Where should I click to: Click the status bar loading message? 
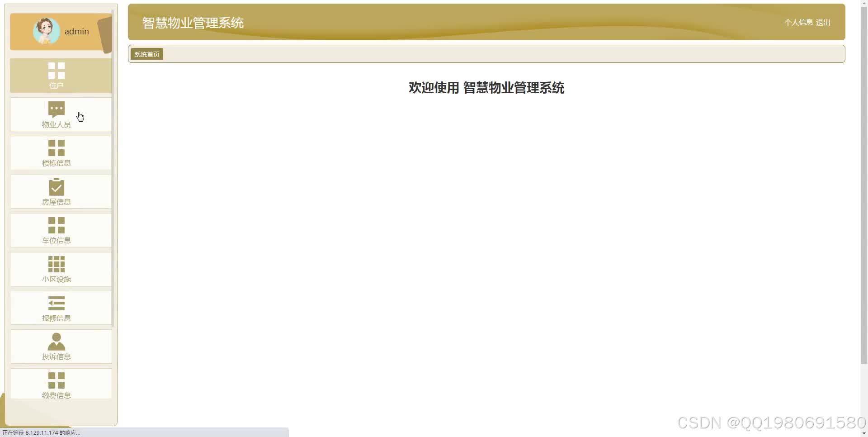coord(41,432)
